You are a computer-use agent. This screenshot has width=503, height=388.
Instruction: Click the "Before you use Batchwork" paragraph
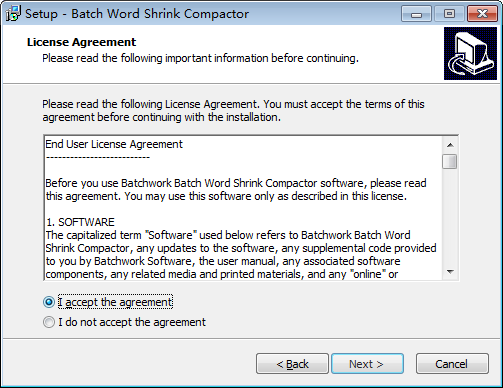coord(236,190)
